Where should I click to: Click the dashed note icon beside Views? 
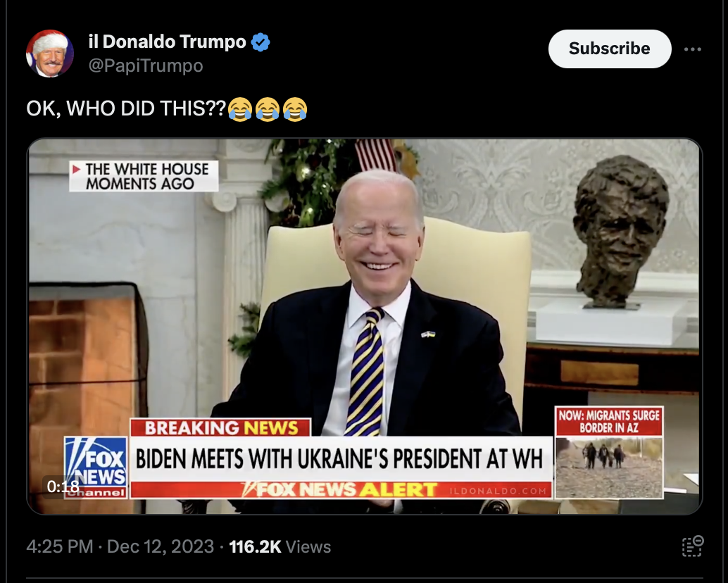pyautogui.click(x=693, y=546)
